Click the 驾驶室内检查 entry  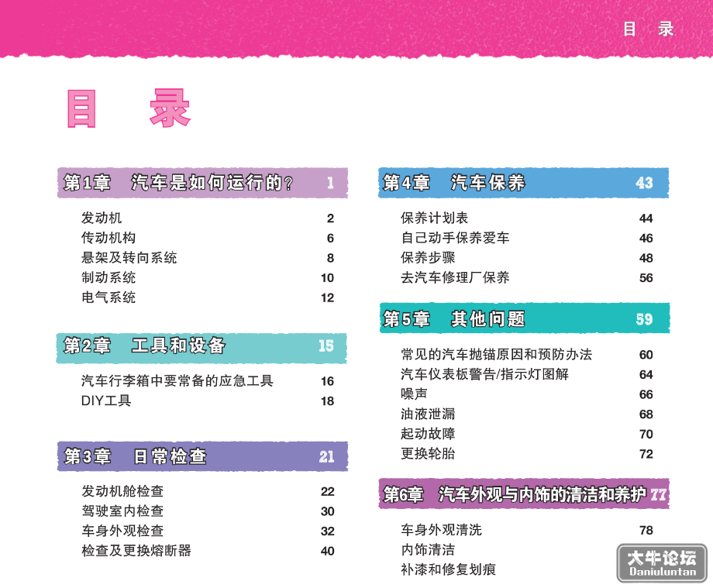point(122,511)
